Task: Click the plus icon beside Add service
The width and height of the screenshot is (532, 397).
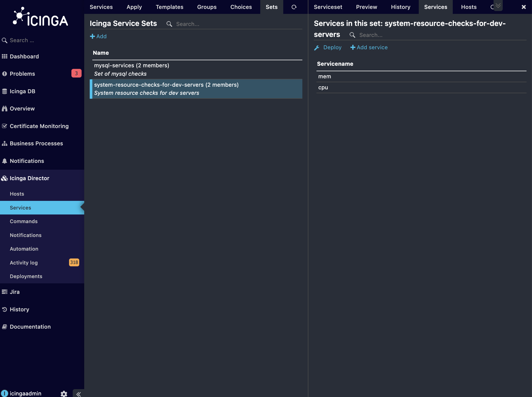Action: click(x=353, y=47)
